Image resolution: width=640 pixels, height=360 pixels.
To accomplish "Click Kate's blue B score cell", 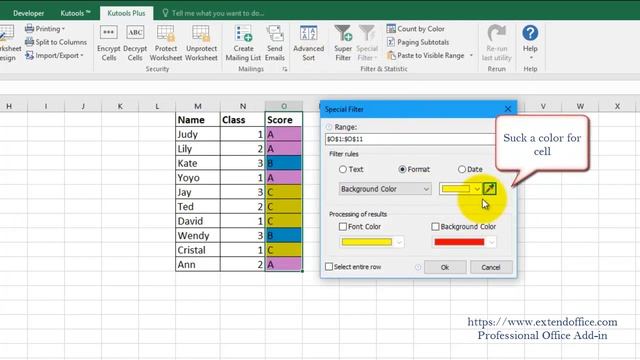I will (284, 163).
